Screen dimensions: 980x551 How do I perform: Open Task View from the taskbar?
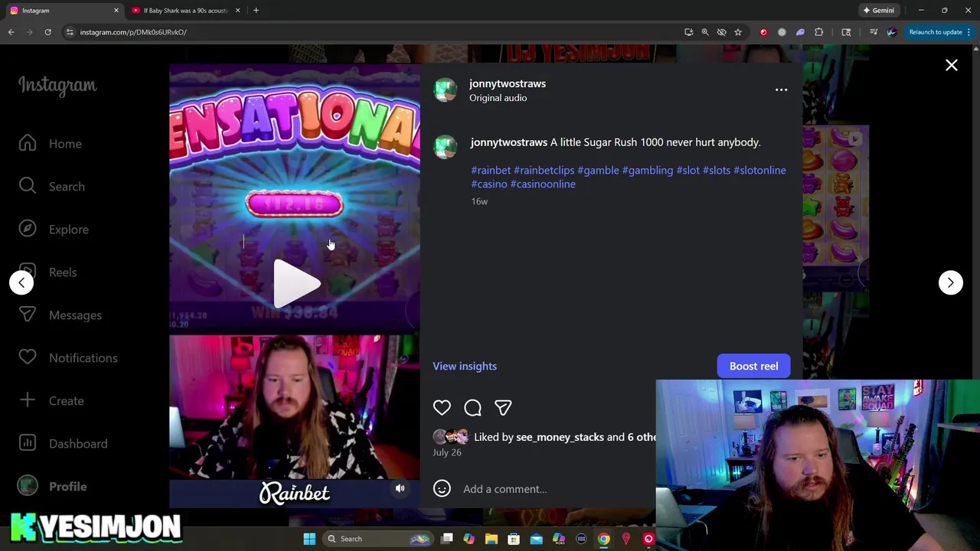(x=447, y=539)
